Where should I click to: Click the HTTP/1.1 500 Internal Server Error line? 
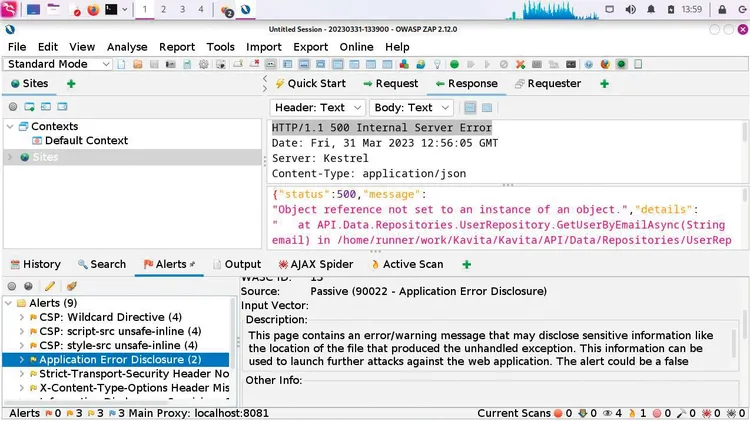click(382, 128)
